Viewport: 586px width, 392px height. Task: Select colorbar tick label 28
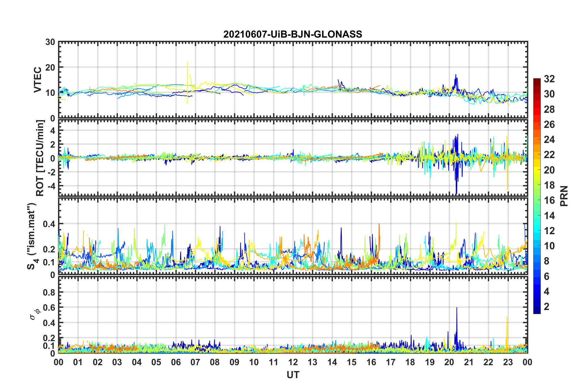tap(549, 109)
